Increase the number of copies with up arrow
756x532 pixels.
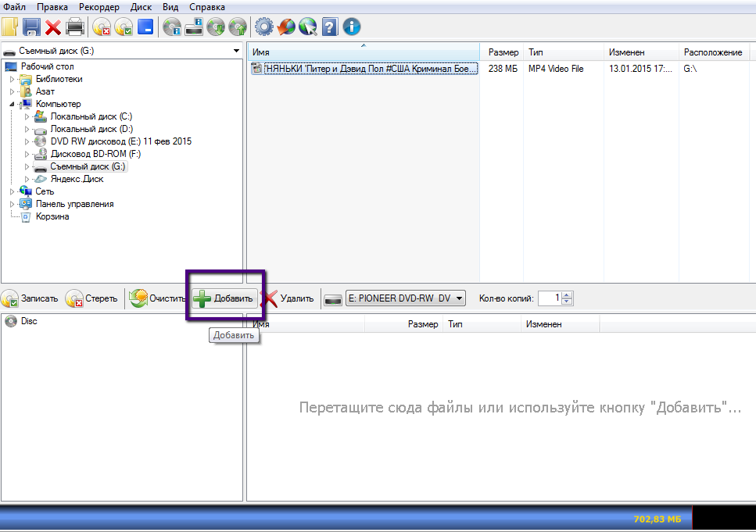point(568,295)
